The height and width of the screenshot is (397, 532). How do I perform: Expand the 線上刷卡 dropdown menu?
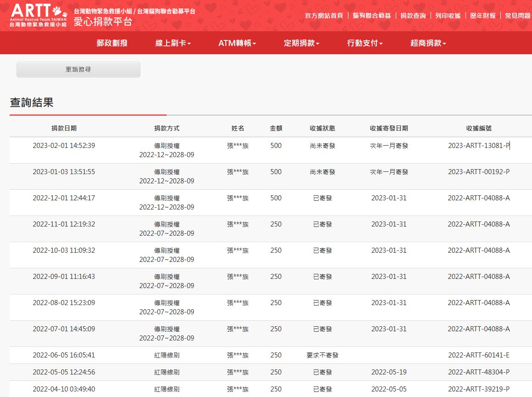(x=173, y=43)
